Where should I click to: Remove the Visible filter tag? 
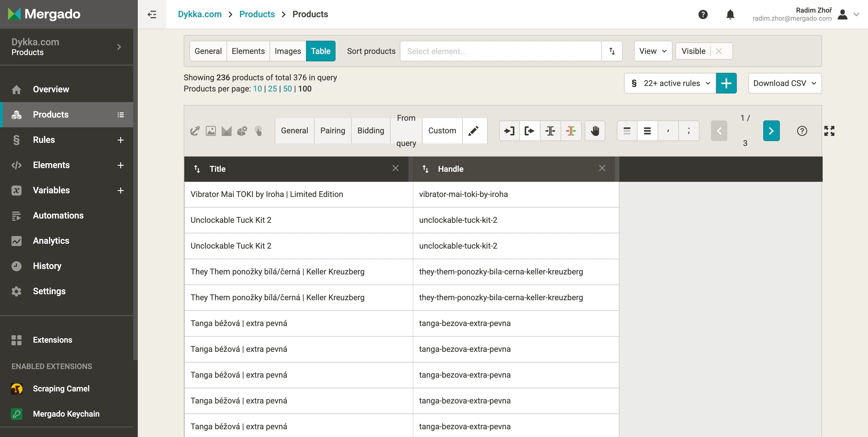(x=719, y=51)
